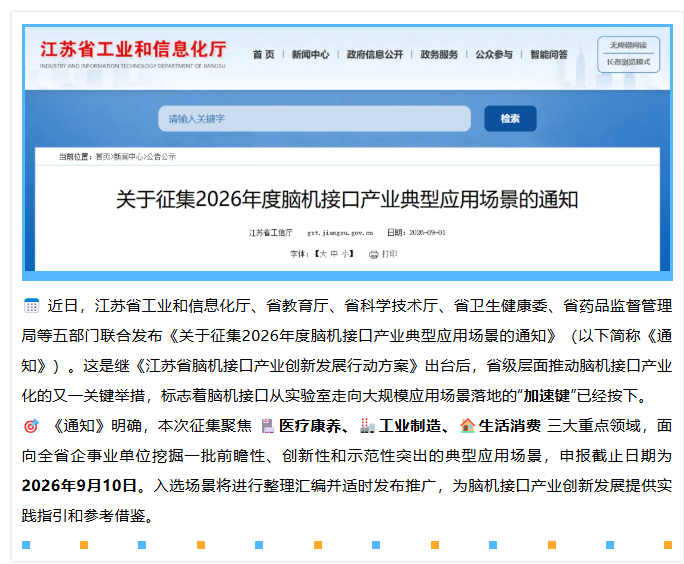
Task: Click the calendar emoji before 近日
Action: [x=31, y=306]
